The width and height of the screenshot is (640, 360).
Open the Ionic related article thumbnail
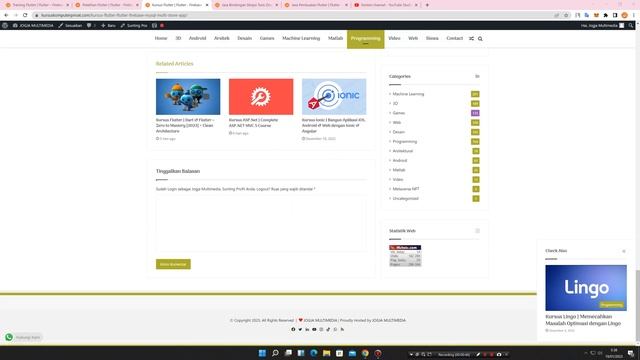(x=334, y=97)
